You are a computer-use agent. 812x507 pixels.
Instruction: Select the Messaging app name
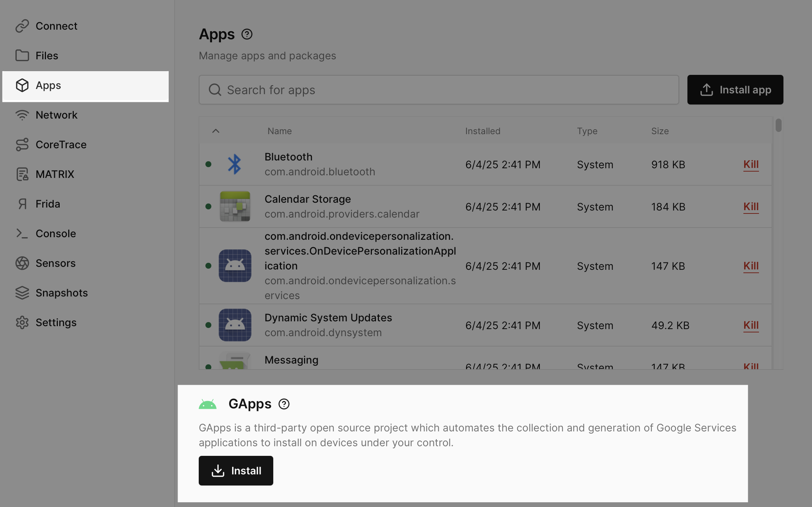291,360
